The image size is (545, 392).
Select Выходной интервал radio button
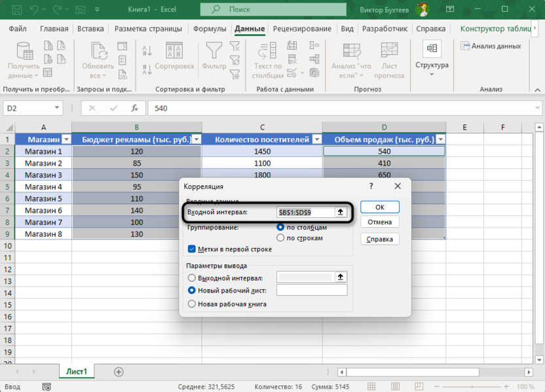[192, 278]
